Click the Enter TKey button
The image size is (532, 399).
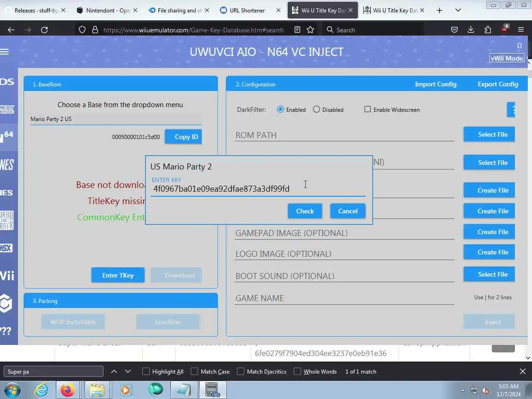tap(118, 275)
